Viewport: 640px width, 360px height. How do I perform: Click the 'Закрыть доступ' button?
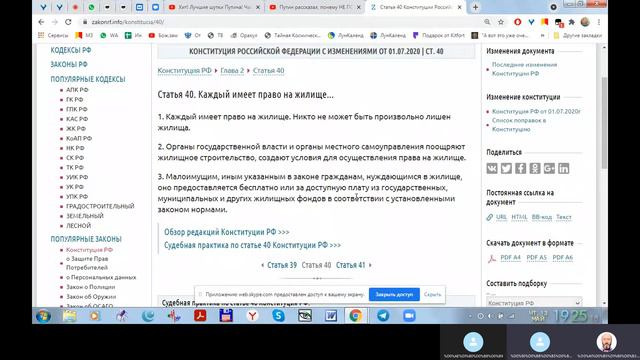[x=394, y=294]
